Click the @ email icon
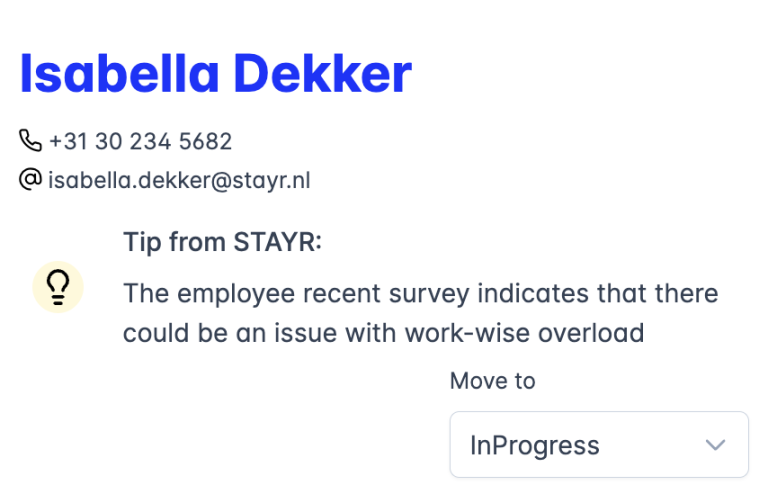The image size is (768, 494). click(x=30, y=179)
